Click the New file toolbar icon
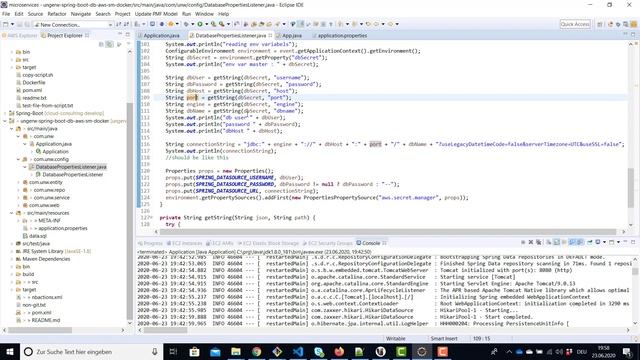Viewport: 640px width, 360px height. point(6,24)
